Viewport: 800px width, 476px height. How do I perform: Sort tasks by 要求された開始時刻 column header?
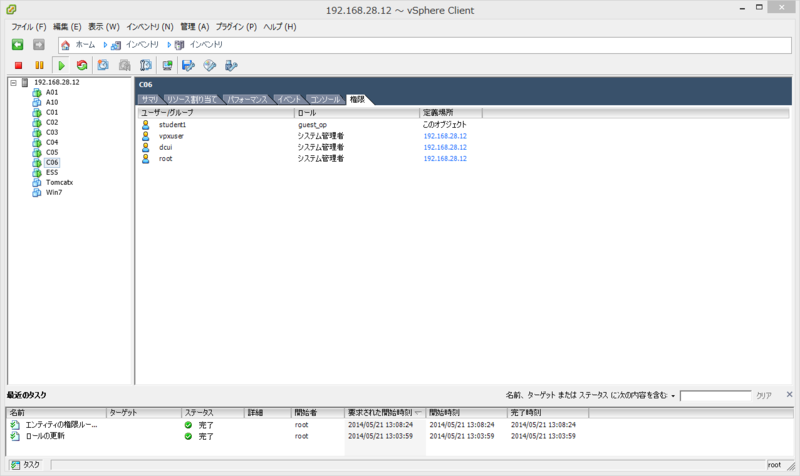(385, 412)
